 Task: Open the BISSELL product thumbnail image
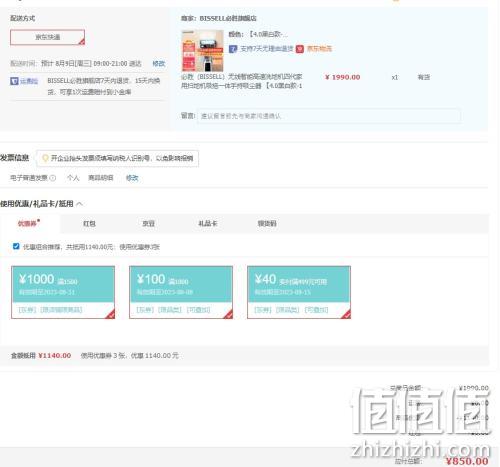point(203,50)
